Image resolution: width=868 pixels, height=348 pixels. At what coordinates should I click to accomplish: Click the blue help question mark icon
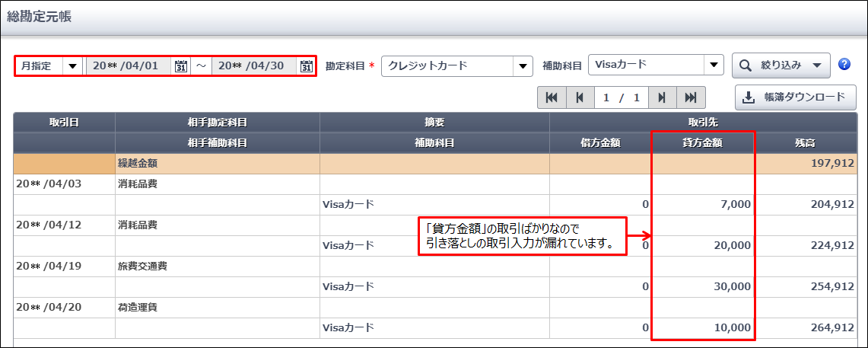pos(844,65)
